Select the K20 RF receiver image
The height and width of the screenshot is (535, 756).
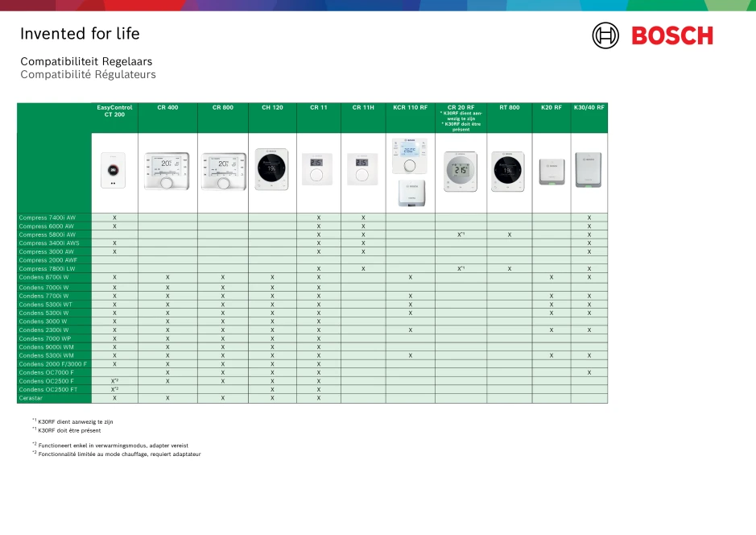point(552,171)
